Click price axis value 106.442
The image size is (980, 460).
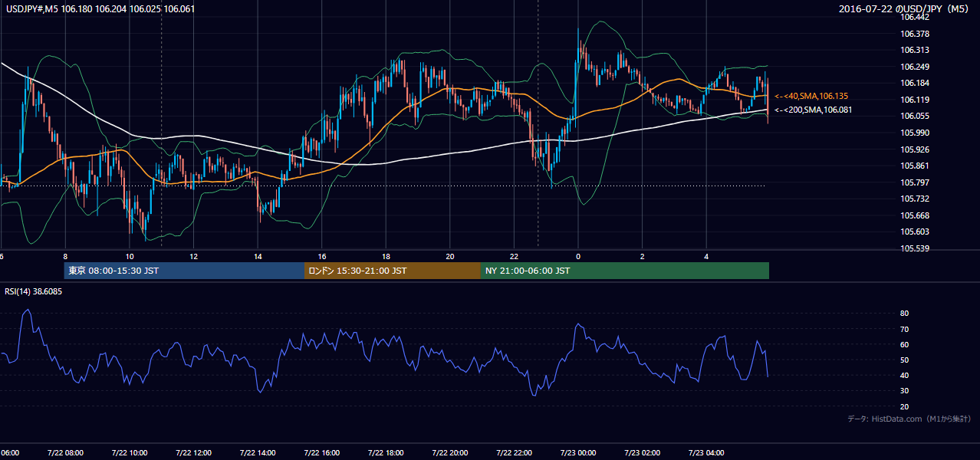[916, 17]
